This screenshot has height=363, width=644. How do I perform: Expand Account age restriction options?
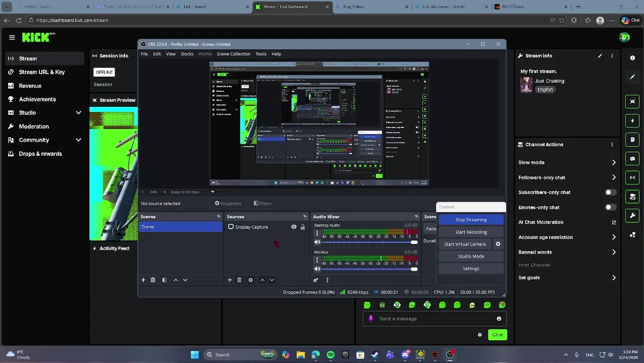[614, 237]
